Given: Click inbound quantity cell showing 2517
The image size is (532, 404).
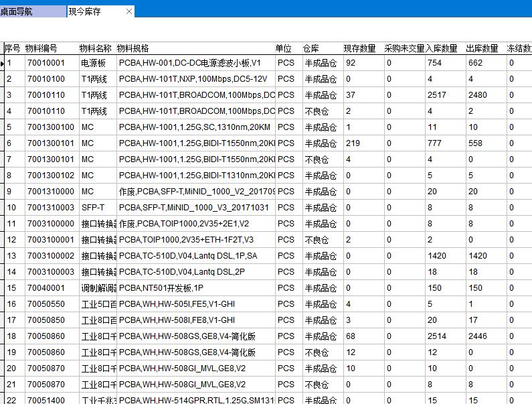Looking at the screenshot, I should click(x=438, y=95).
